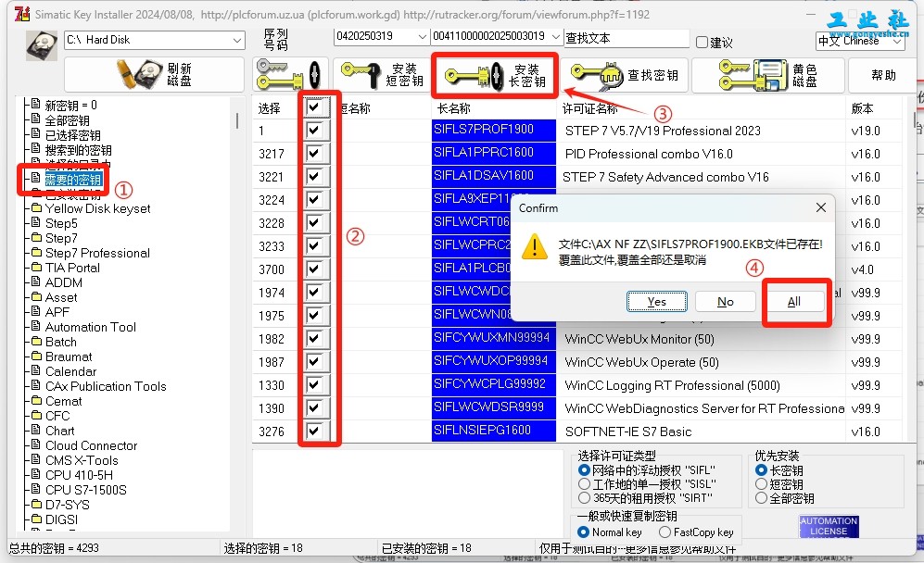This screenshot has width=924, height=563.
Task: Click install long key button
Action: pyautogui.click(x=494, y=75)
